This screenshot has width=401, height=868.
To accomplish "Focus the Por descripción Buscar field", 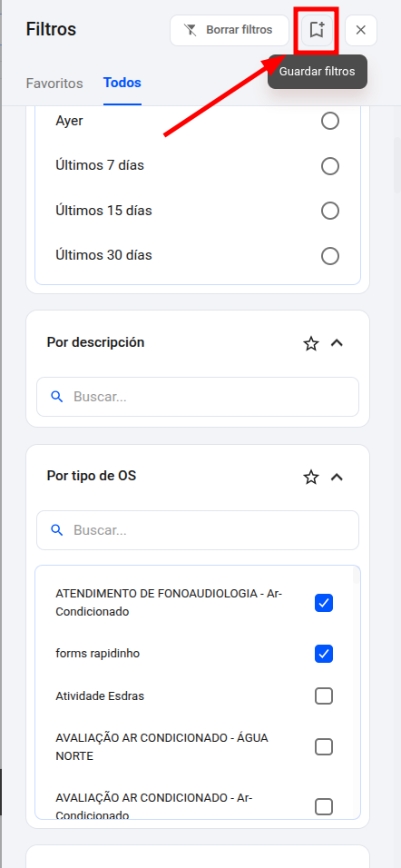I will pyautogui.click(x=198, y=397).
